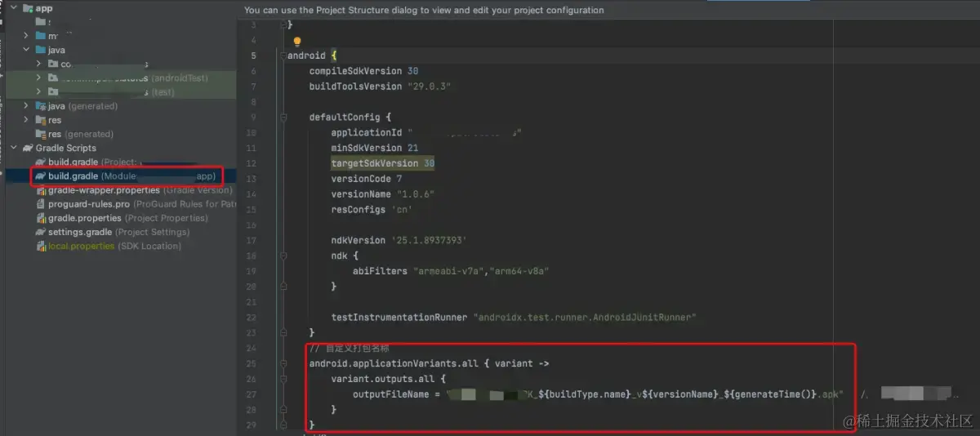The width and height of the screenshot is (980, 436).
Task: Expand the java (generated) chevron
Action: point(27,106)
